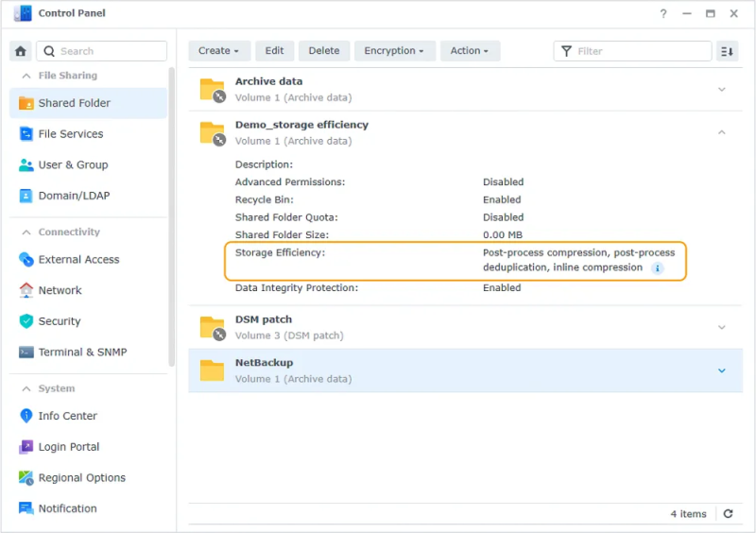The width and height of the screenshot is (756, 533).
Task: Click 'Volume 3 (DSM patch)' text
Action: coord(289,335)
